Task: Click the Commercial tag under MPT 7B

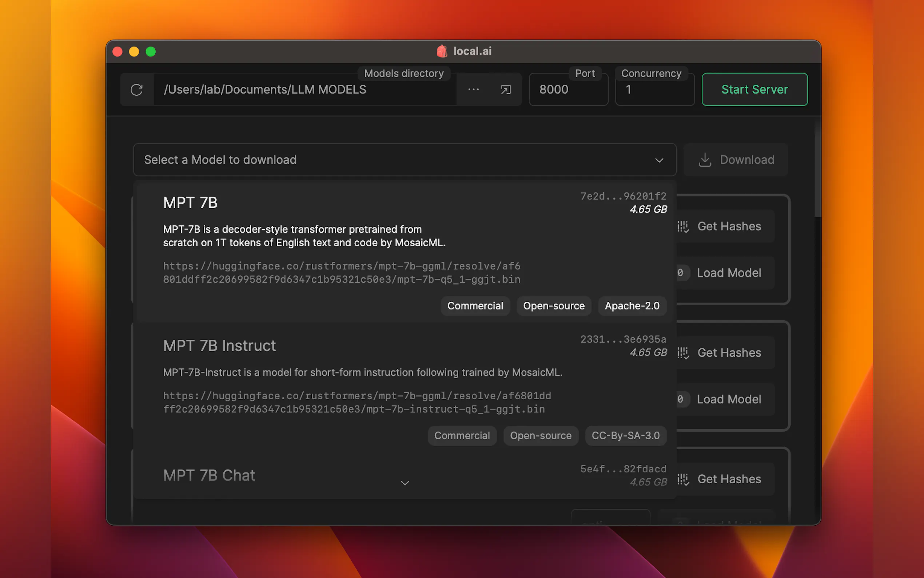Action: click(475, 306)
